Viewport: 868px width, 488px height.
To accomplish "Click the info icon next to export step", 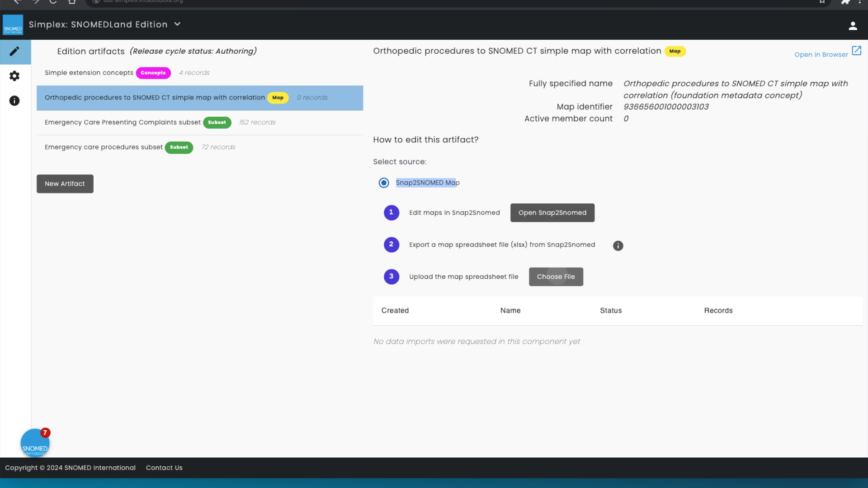I will [x=618, y=245].
